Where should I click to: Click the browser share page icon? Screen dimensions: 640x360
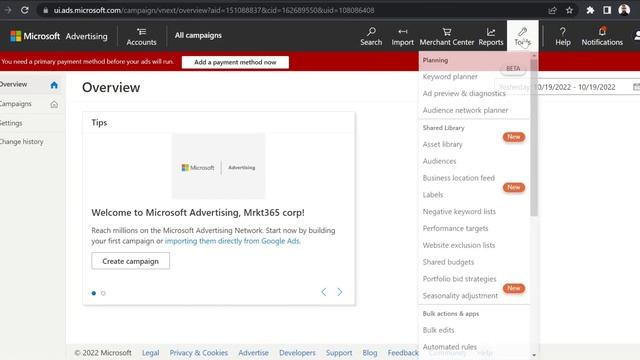(552, 10)
